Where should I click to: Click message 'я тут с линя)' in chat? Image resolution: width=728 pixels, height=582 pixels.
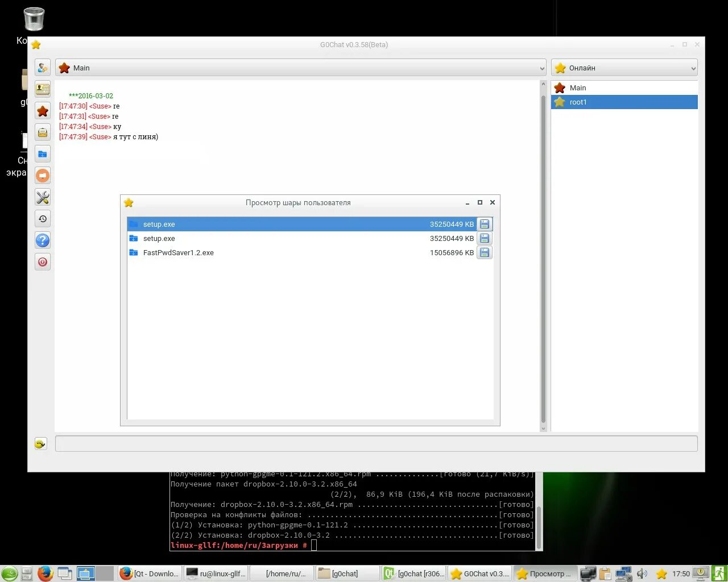136,137
